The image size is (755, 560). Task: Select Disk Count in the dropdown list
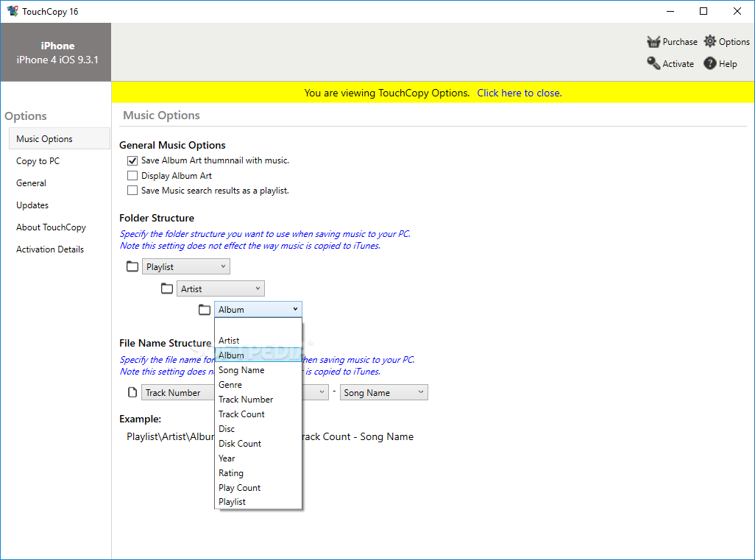258,444
